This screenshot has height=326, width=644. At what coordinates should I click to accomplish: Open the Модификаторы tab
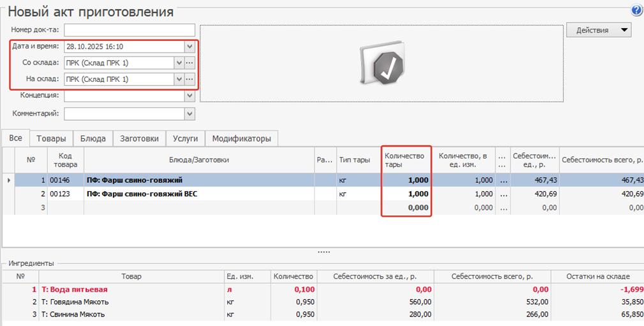[241, 138]
